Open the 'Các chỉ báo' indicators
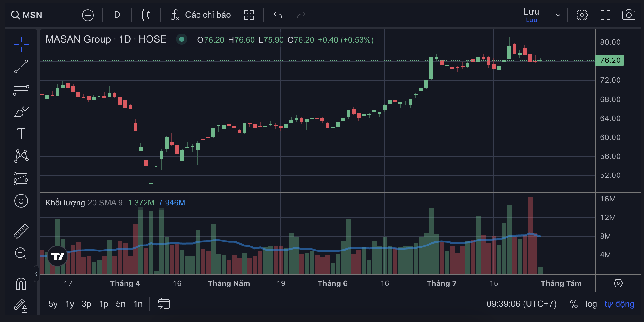 click(201, 15)
